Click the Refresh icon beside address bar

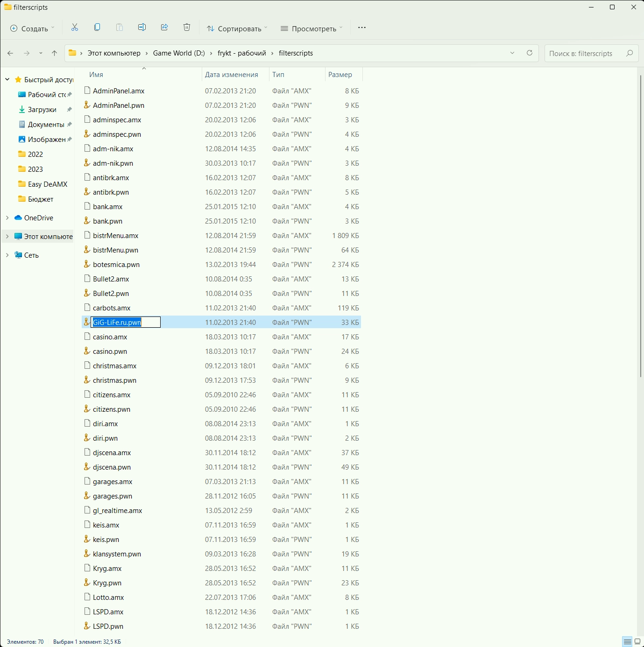click(530, 53)
